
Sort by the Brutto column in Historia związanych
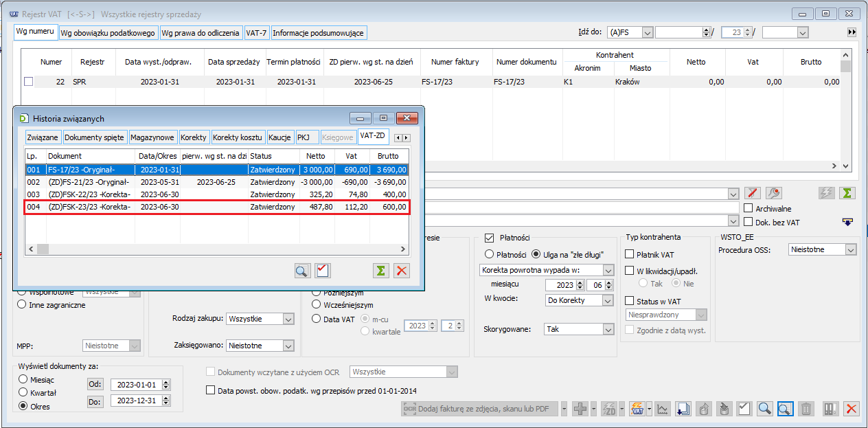point(388,156)
